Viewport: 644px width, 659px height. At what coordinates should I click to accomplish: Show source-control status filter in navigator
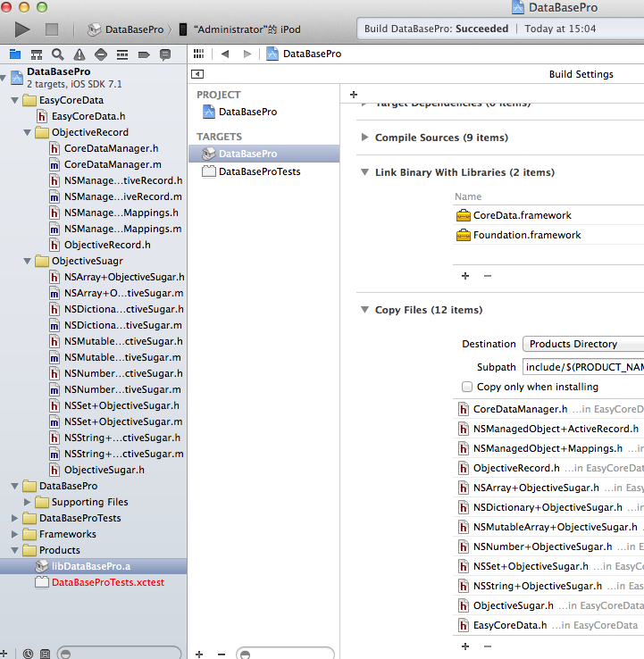pyautogui.click(x=45, y=654)
